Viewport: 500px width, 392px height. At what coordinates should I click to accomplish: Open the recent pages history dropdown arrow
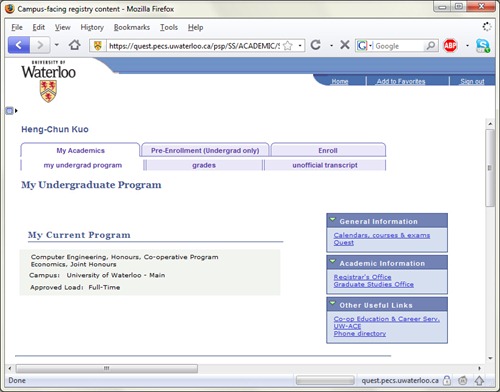click(x=57, y=45)
